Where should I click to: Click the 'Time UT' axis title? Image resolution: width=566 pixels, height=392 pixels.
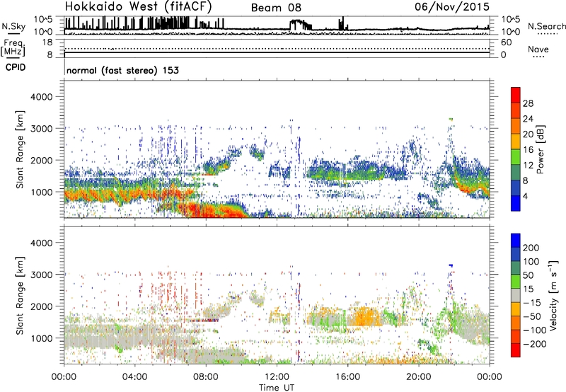click(x=277, y=388)
